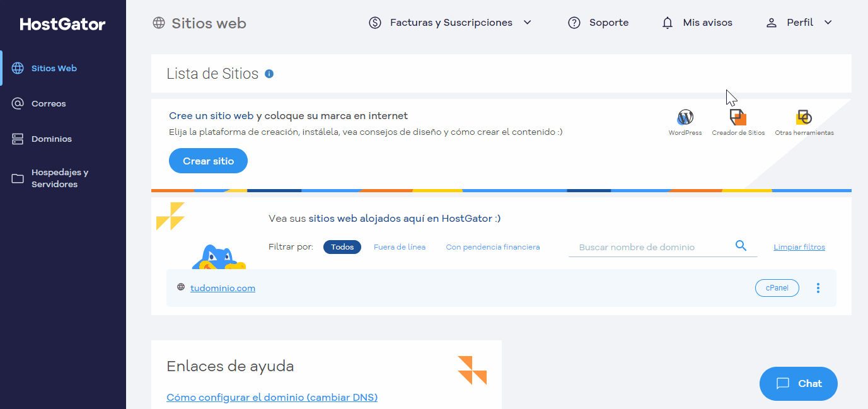Open Sitios Web in sidebar

[x=54, y=68]
